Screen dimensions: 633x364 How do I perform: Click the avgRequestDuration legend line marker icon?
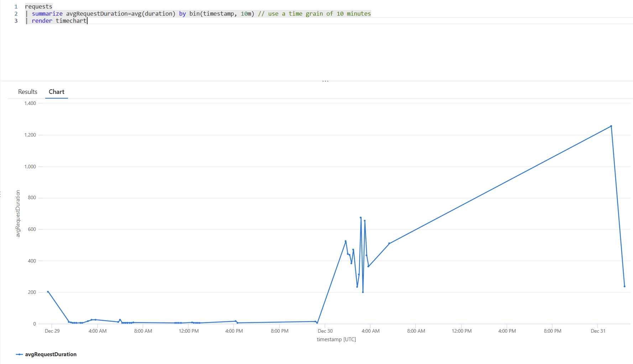pyautogui.click(x=19, y=354)
